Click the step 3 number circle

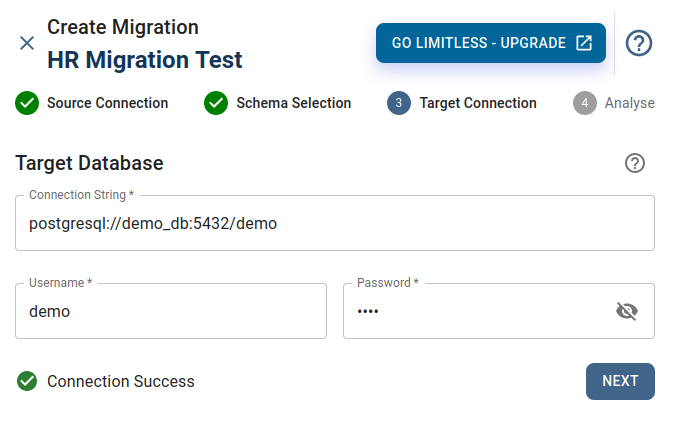tap(399, 103)
